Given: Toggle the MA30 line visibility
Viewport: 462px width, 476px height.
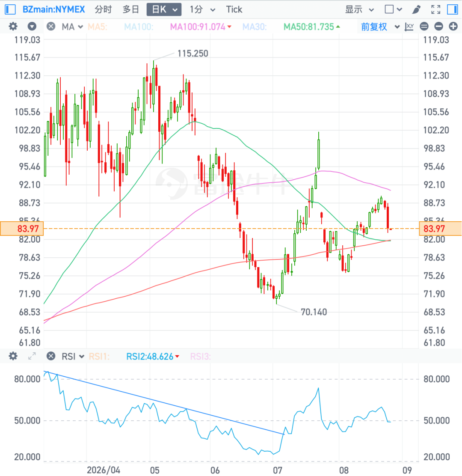Looking at the screenshot, I should click(254, 27).
